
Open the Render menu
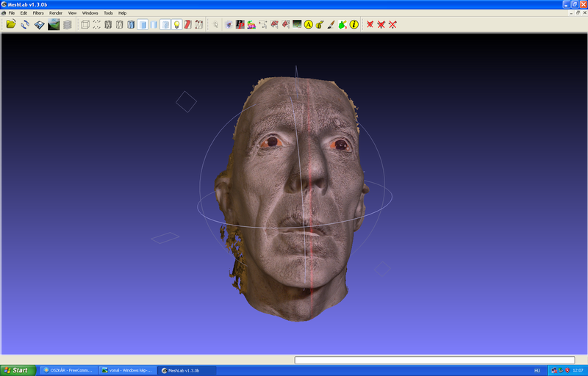56,12
